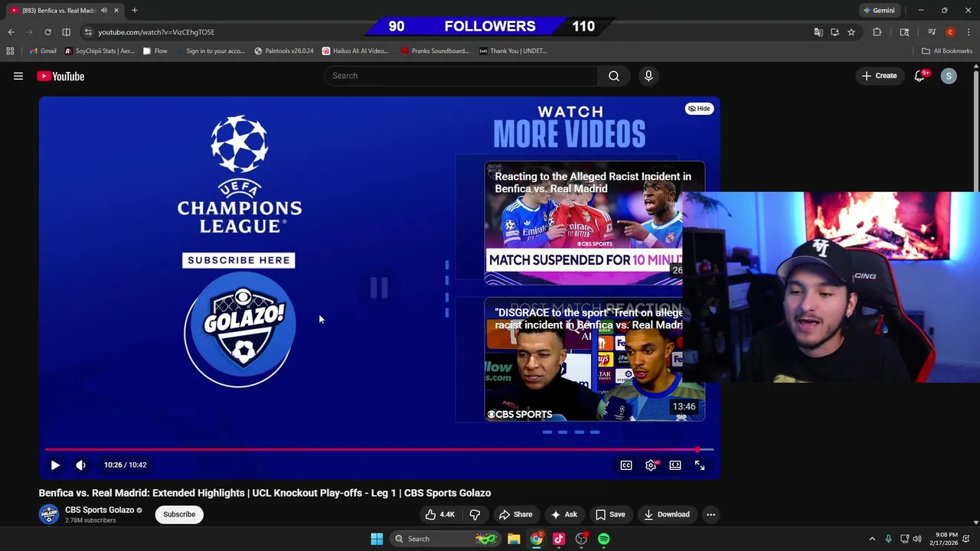Screen dimensions: 980x551
Task: Toggle closed captions on the video
Action: [626, 465]
